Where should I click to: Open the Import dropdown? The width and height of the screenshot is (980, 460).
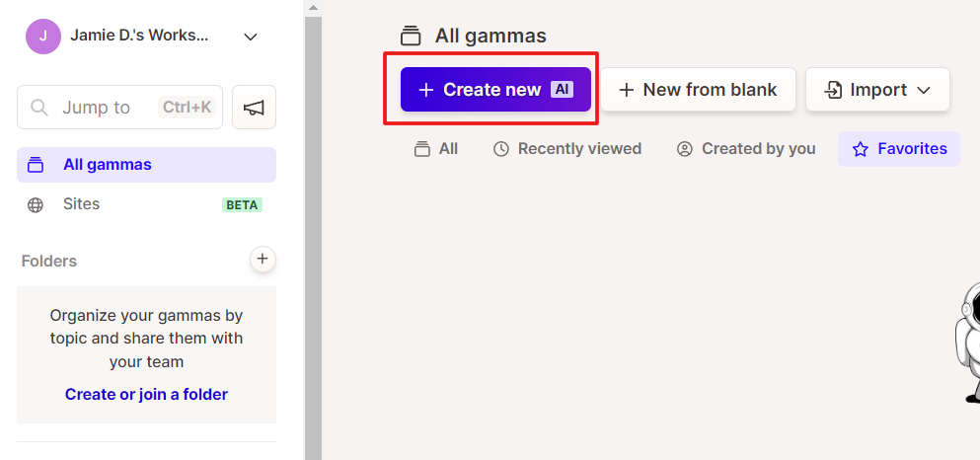click(x=877, y=90)
